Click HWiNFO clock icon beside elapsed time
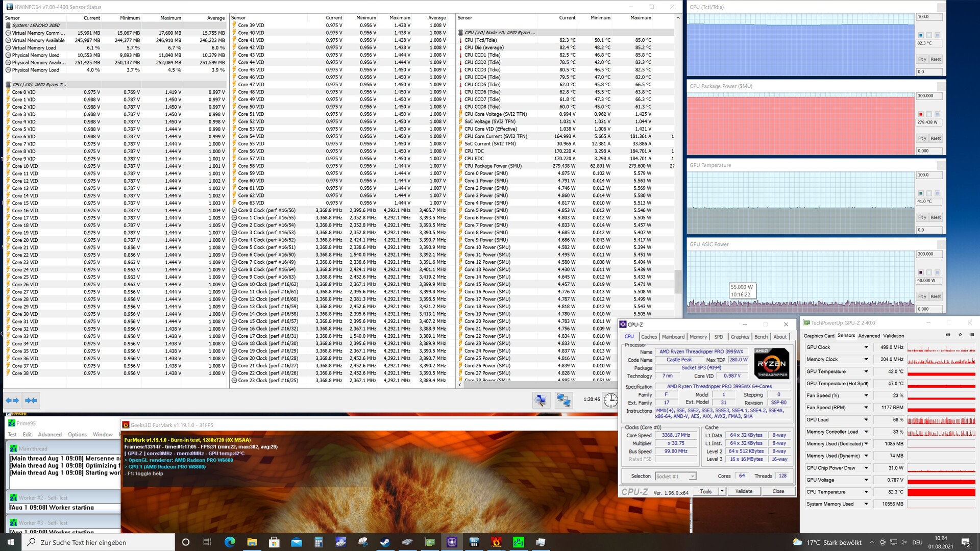 click(610, 400)
